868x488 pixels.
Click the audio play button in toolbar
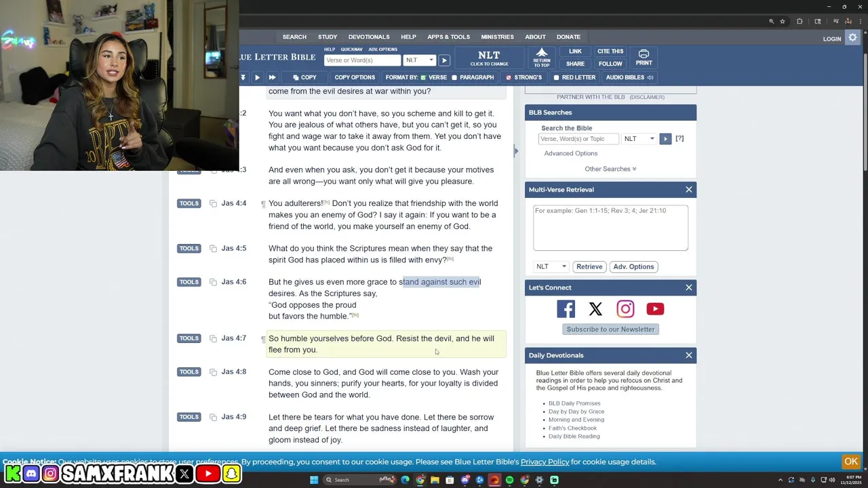pyautogui.click(x=257, y=77)
